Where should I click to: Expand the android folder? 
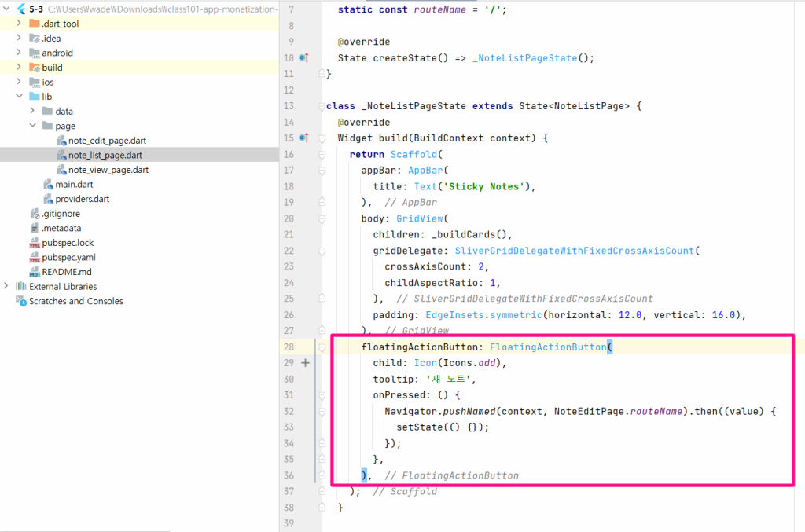(18, 53)
